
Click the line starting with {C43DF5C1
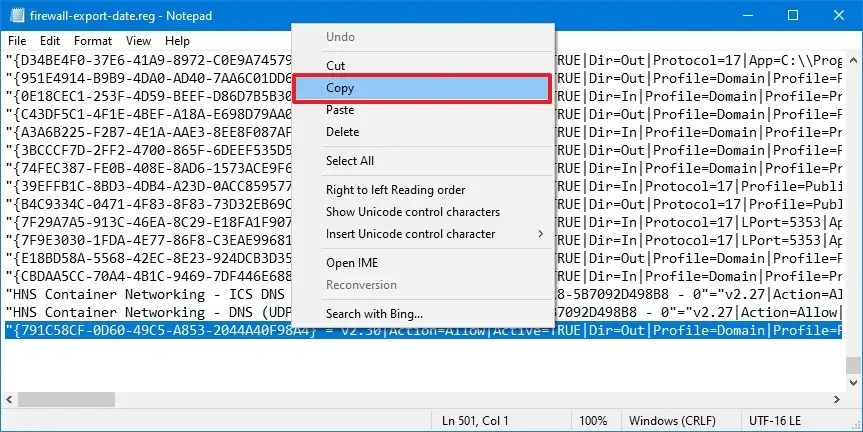pyautogui.click(x=148, y=114)
